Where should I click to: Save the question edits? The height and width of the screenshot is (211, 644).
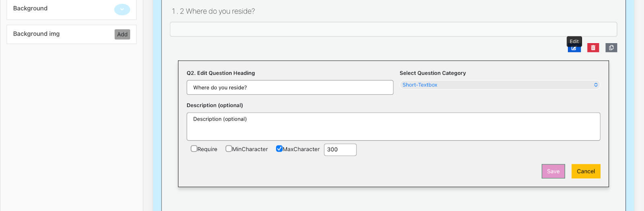pos(553,171)
